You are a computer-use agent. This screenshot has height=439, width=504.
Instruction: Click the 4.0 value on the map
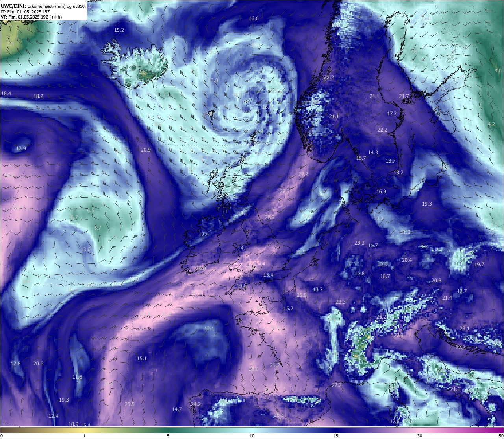[498, 71]
